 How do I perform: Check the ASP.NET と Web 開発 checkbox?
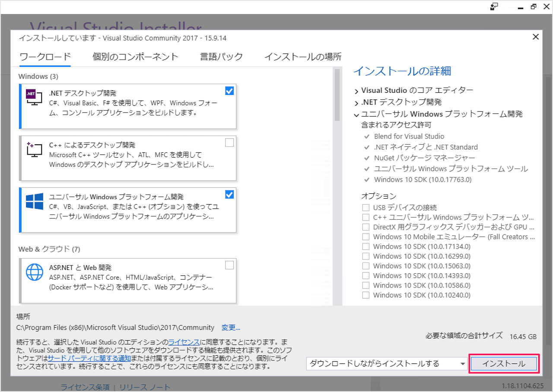[x=229, y=265]
